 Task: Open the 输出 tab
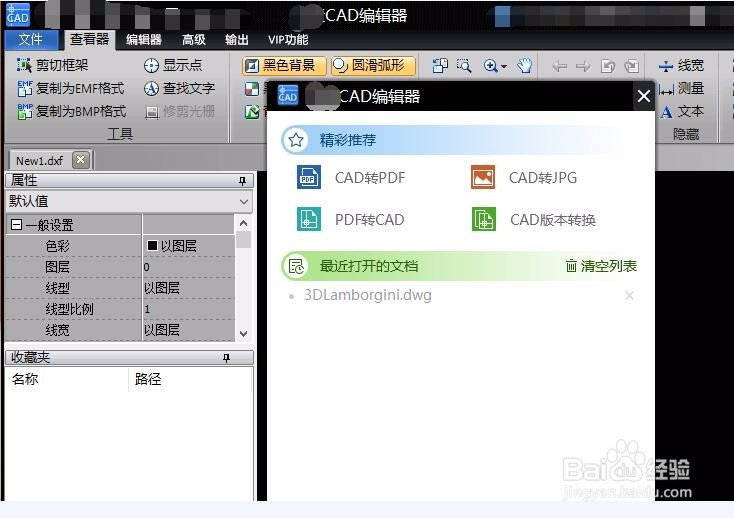pyautogui.click(x=236, y=40)
